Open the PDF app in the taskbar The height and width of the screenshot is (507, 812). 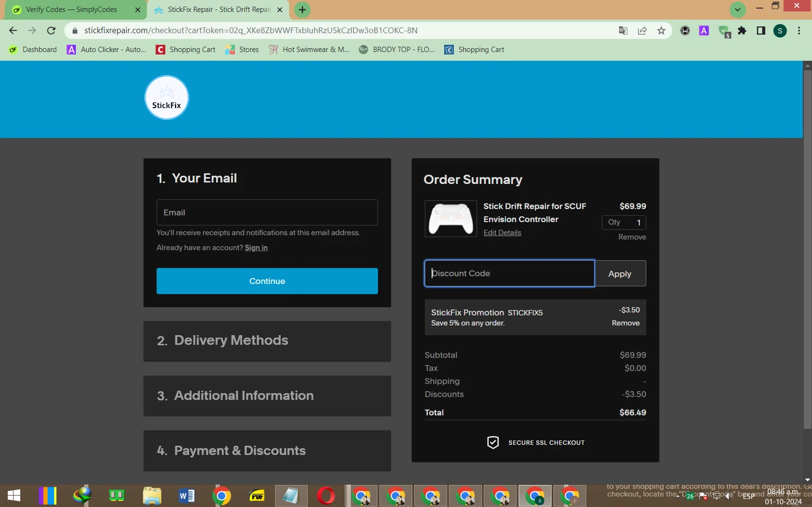[257, 496]
